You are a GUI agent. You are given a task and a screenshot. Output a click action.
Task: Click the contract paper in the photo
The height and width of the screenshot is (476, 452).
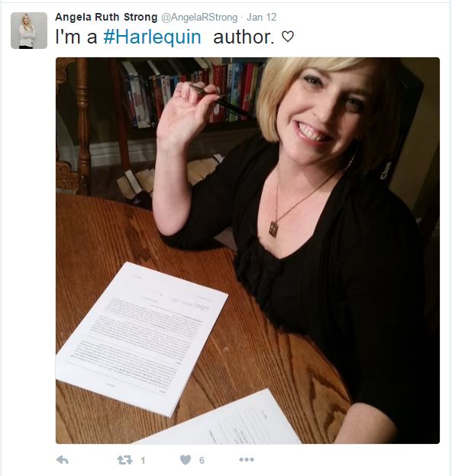coord(142,338)
